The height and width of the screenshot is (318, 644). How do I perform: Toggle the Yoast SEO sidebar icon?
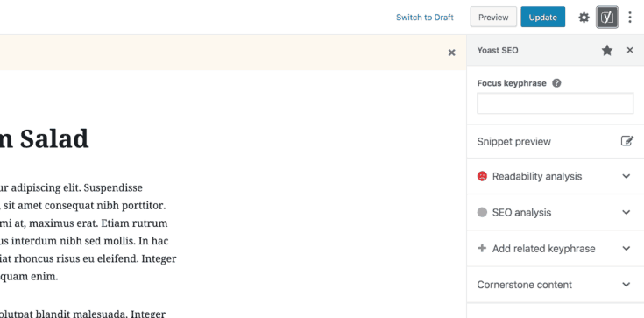pos(607,18)
